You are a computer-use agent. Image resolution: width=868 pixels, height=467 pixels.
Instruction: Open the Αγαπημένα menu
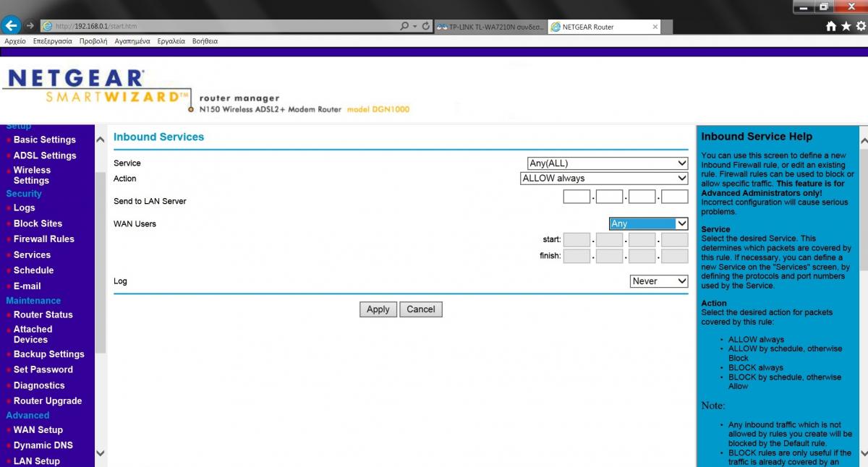[132, 41]
